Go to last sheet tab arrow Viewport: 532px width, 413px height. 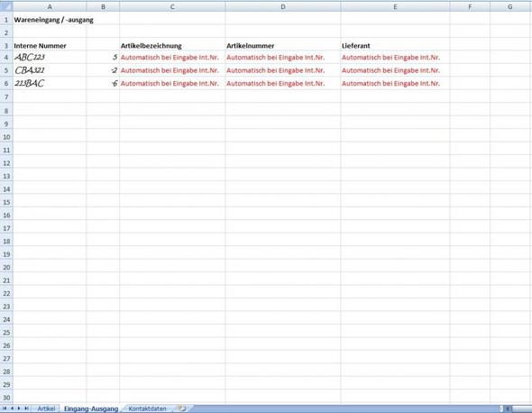[26, 408]
